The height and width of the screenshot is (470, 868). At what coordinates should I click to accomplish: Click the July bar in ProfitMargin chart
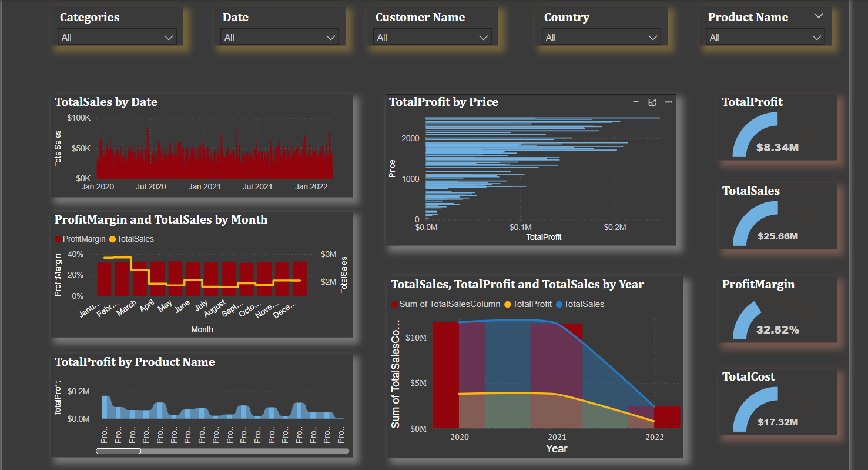(211, 279)
